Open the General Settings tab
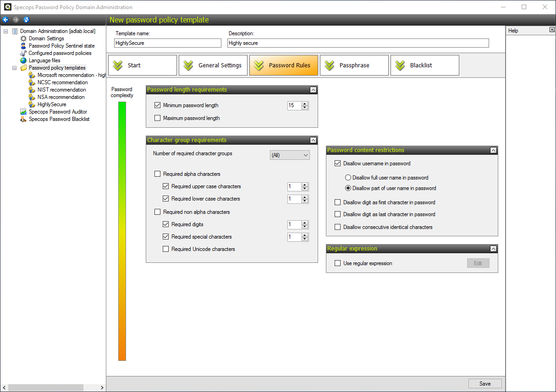Viewport: 556px width, 392px height. [213, 65]
